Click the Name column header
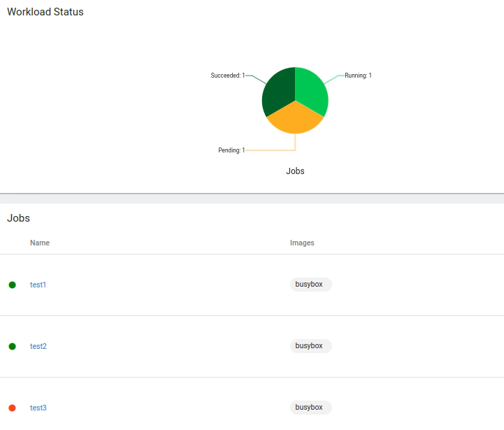 click(x=40, y=243)
